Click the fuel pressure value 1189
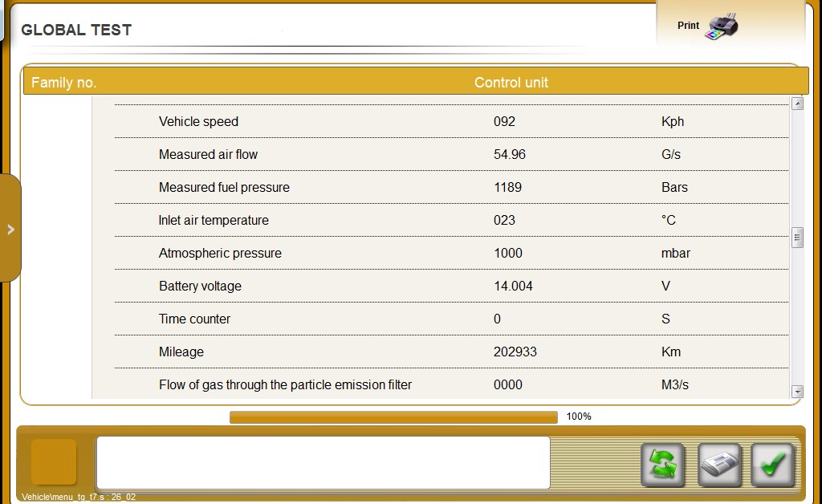The image size is (822, 504). pyautogui.click(x=507, y=188)
